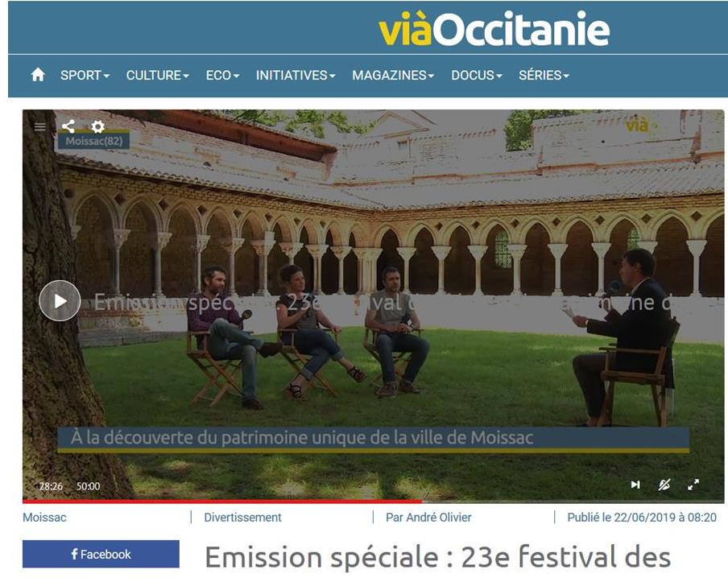728x582 pixels.
Task: Open video settings gear icon
Action: click(97, 126)
